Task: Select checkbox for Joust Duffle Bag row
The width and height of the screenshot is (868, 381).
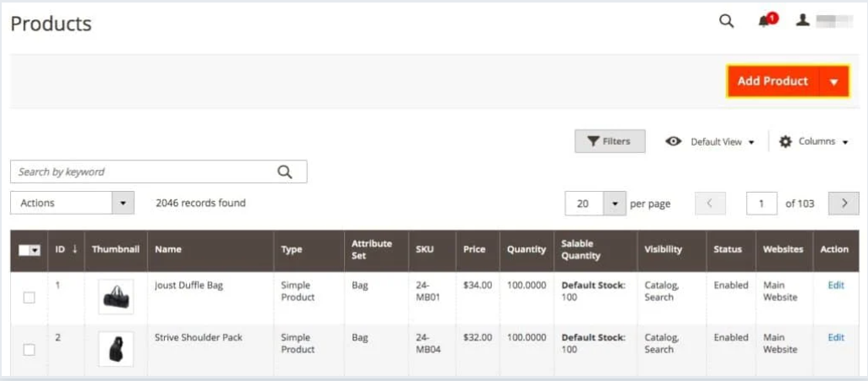Action: click(29, 298)
